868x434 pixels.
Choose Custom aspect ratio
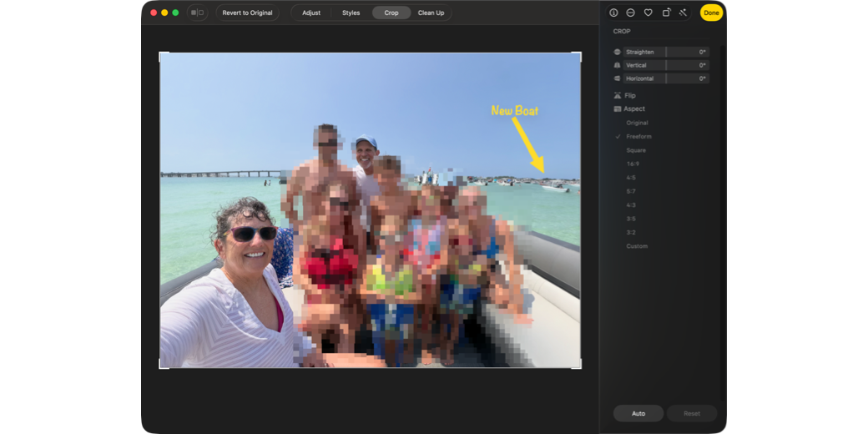tap(637, 246)
